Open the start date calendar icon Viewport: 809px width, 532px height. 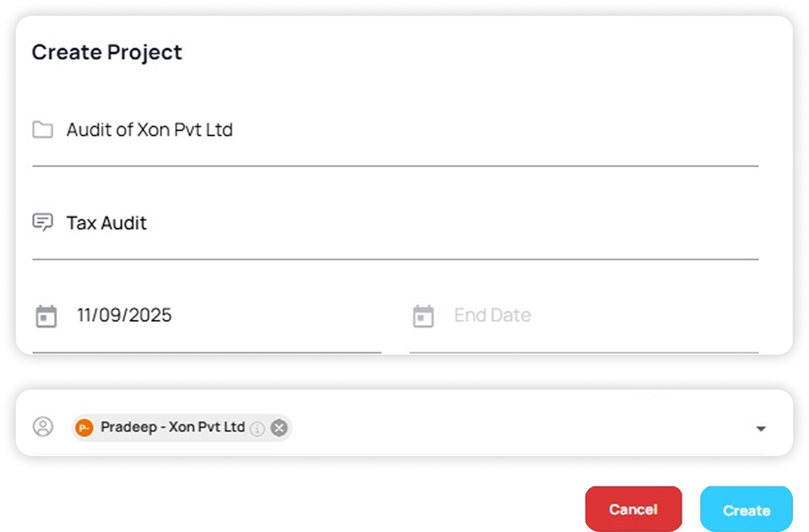(46, 316)
